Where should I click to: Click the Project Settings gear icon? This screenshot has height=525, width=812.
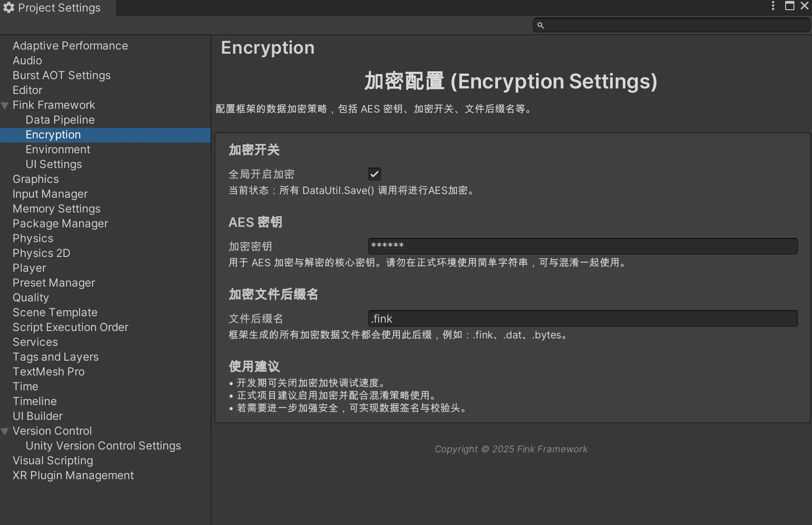click(x=9, y=7)
